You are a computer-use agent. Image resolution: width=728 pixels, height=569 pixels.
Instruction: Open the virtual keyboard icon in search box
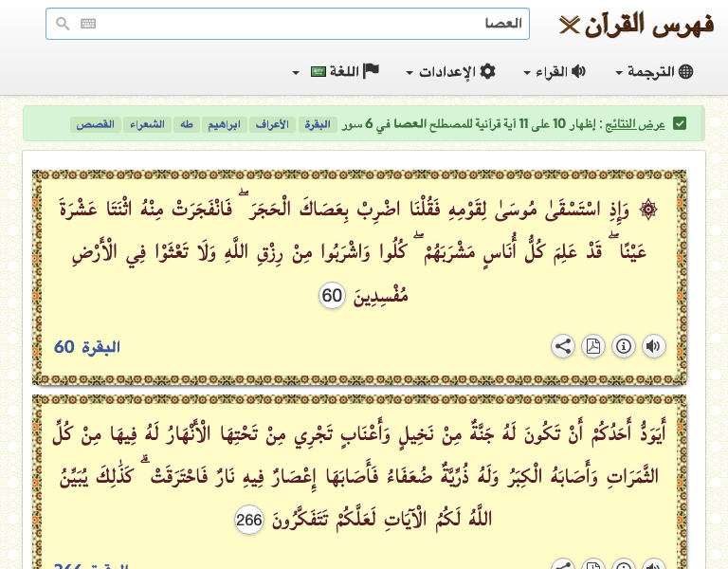point(88,23)
